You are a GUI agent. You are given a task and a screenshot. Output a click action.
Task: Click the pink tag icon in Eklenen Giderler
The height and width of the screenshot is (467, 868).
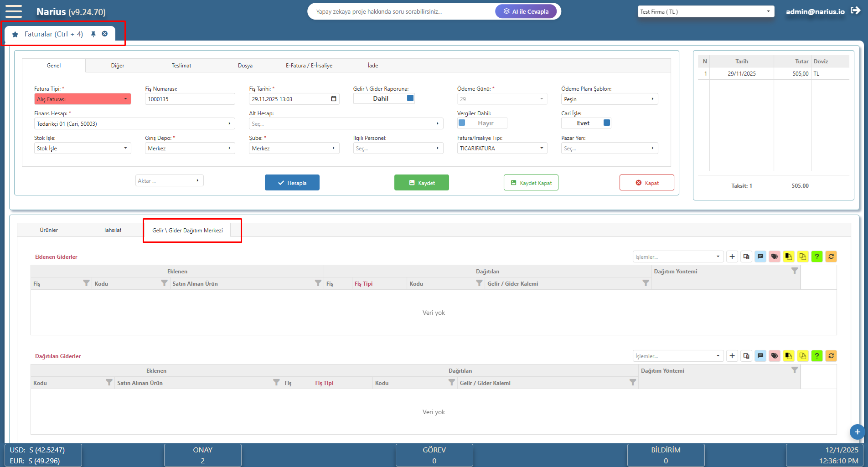(x=775, y=257)
